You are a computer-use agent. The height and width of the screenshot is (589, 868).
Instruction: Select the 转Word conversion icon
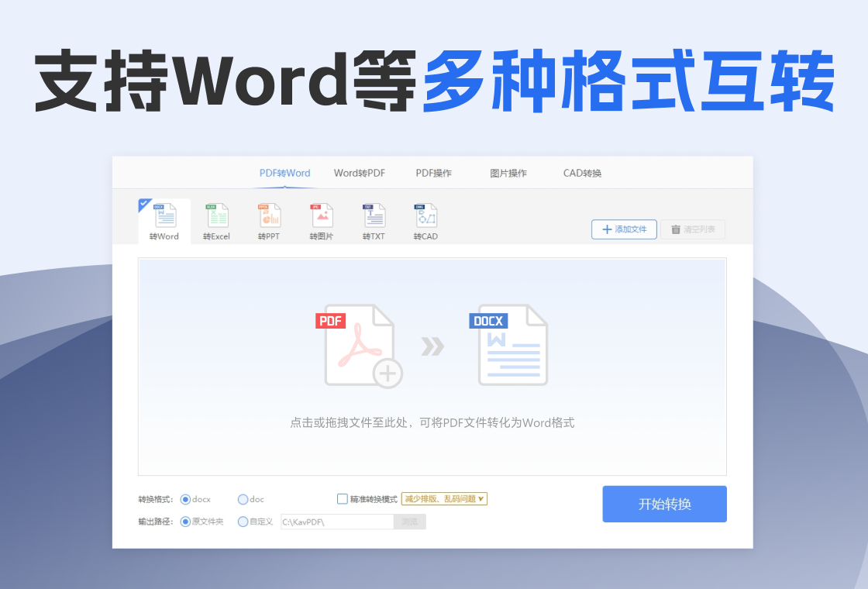(164, 222)
